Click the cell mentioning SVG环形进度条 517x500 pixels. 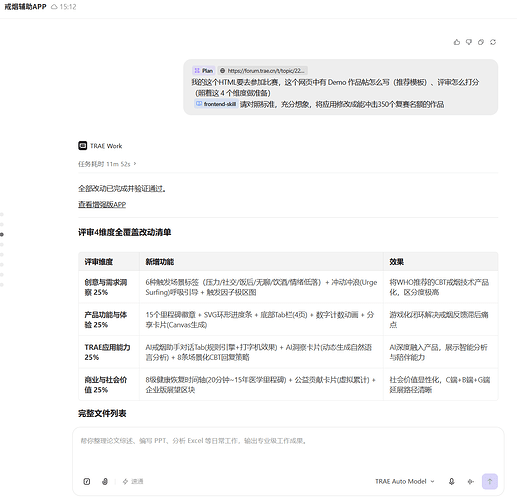[x=261, y=319]
